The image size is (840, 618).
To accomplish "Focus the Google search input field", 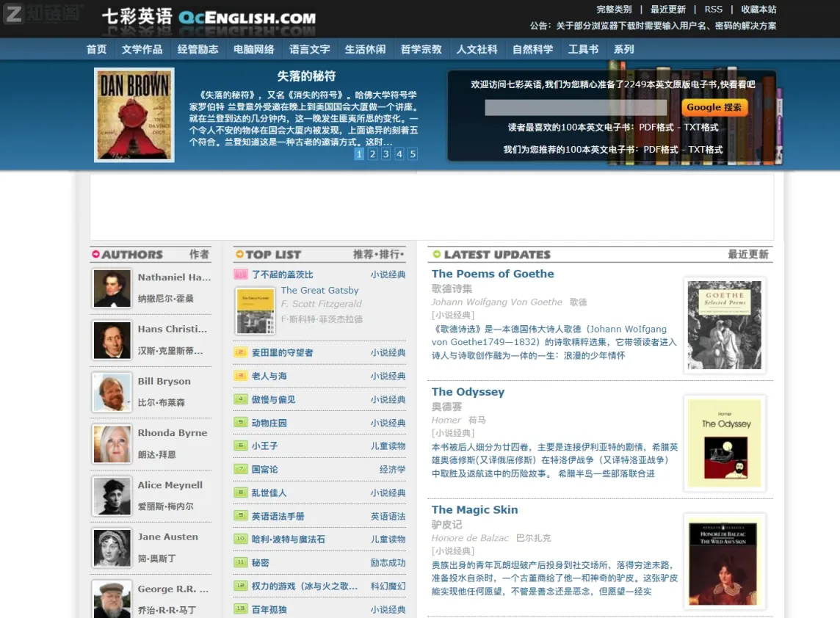I will pyautogui.click(x=576, y=107).
